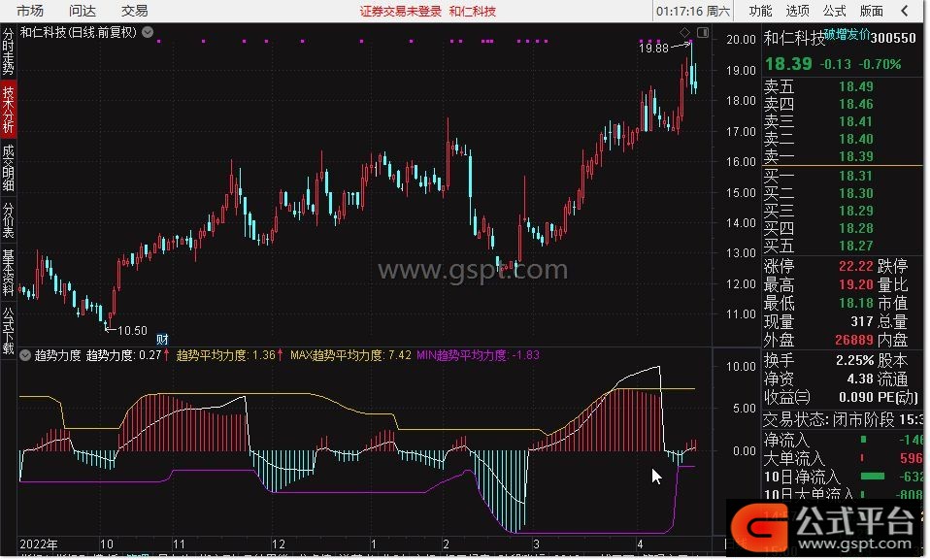Select the 买五 bid row at 18.27

[844, 246]
